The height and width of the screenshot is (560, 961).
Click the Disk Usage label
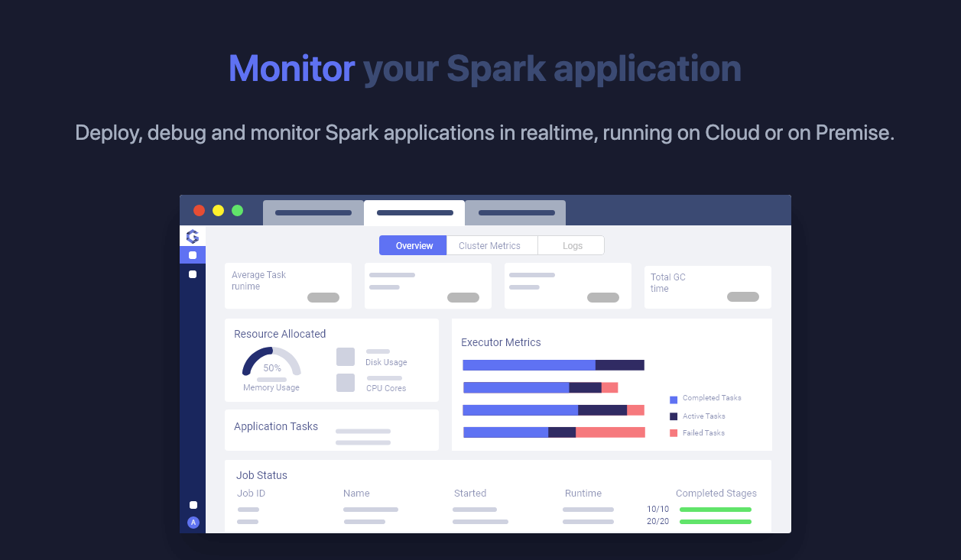coord(386,362)
